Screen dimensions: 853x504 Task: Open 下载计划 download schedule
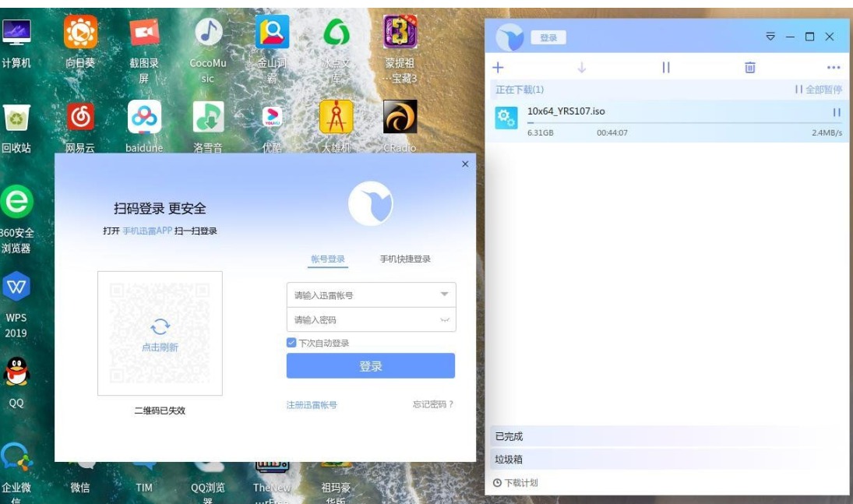tap(516, 483)
